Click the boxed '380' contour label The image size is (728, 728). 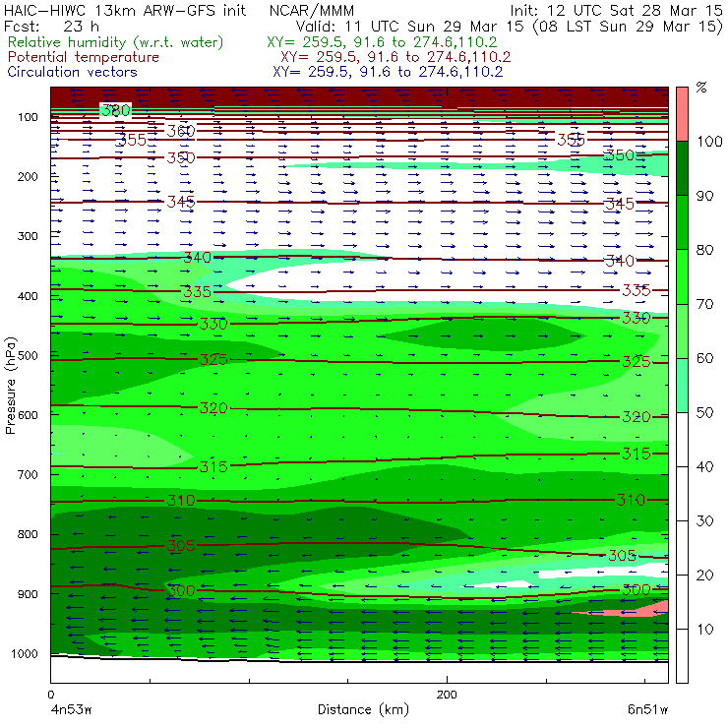[116, 110]
